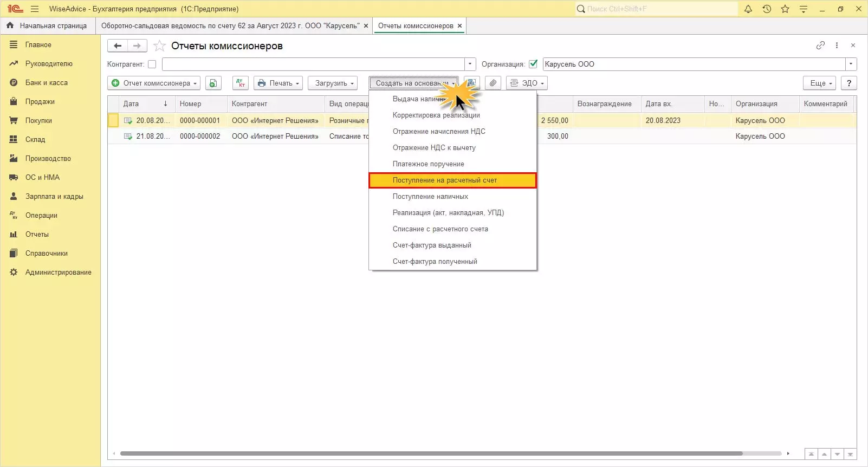The height and width of the screenshot is (467, 868).
Task: Click the get link icon
Action: (x=820, y=46)
